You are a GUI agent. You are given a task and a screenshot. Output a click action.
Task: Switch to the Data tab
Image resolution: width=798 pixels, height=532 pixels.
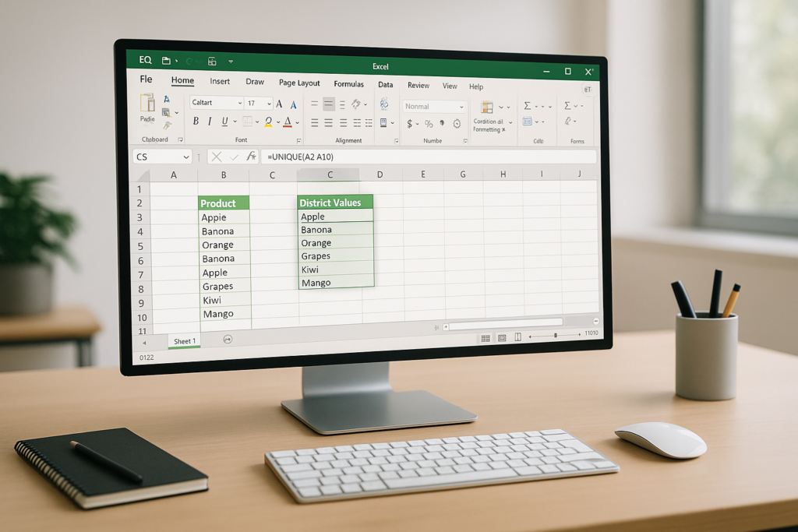(x=385, y=85)
